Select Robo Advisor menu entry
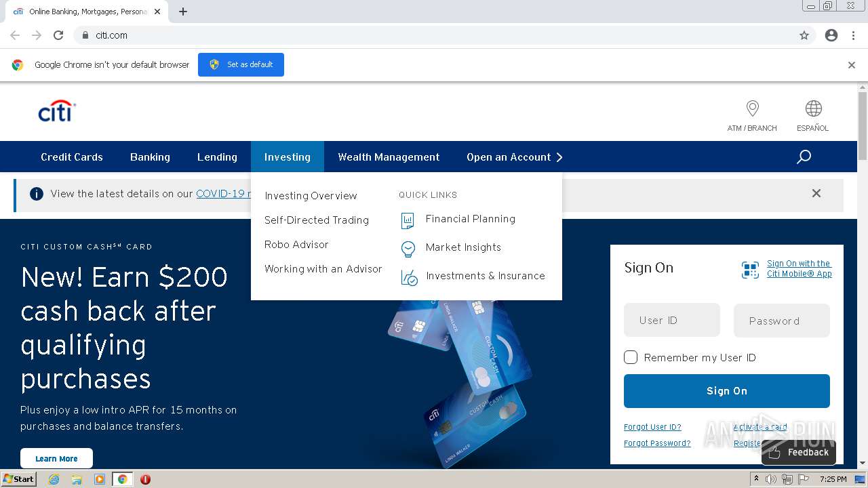 tap(296, 245)
